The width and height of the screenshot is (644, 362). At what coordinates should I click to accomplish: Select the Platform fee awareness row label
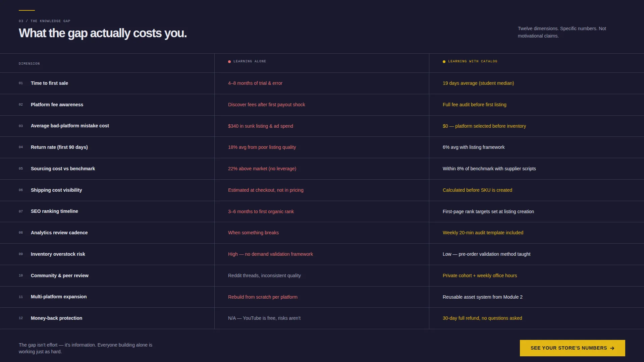pyautogui.click(x=57, y=105)
